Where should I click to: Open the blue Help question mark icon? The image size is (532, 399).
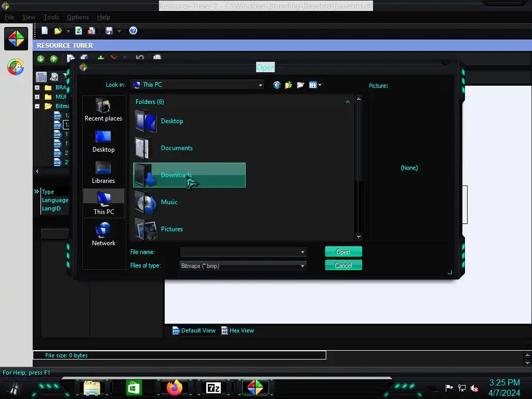tap(134, 31)
